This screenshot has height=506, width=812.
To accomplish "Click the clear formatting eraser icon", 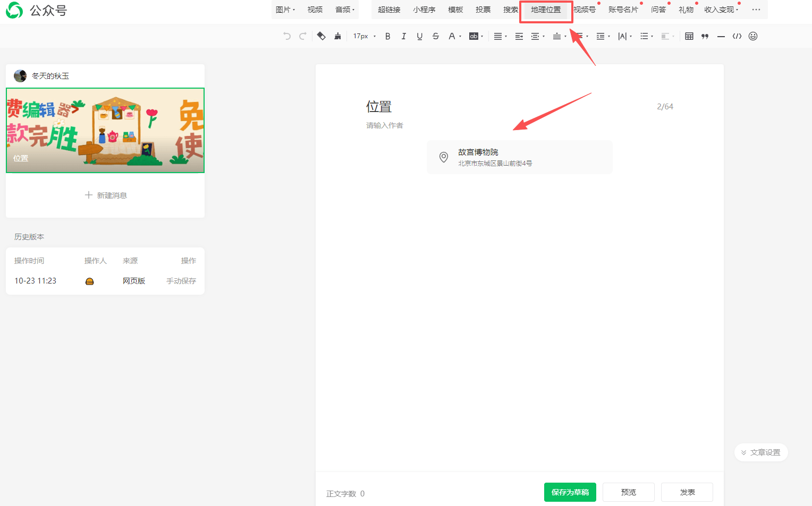I will (x=321, y=36).
